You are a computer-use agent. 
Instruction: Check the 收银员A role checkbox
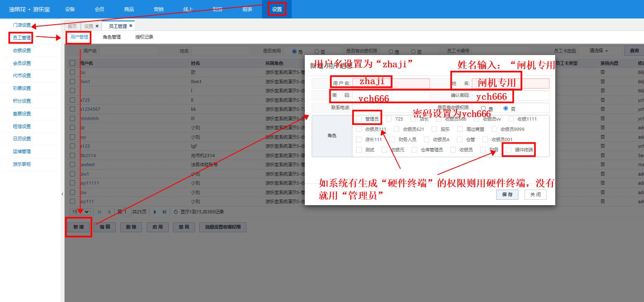(426, 140)
